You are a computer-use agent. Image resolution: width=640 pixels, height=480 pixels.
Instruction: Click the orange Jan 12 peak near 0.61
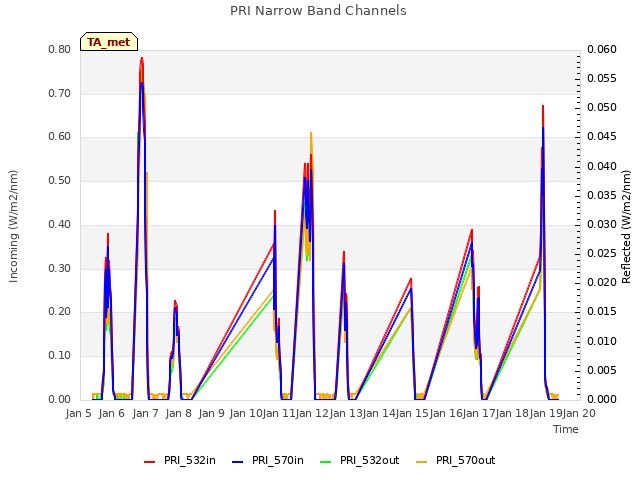point(311,133)
